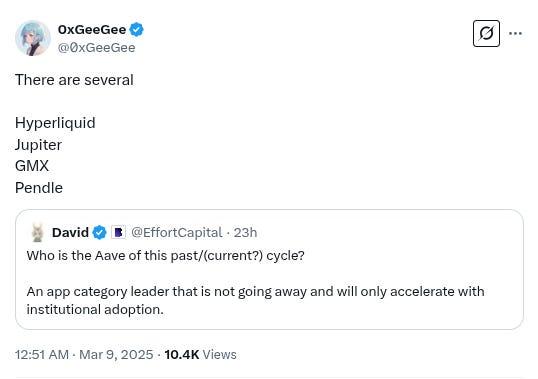Click the Pendle line in the tweet
Image resolution: width=538 pixels, height=379 pixels.
[x=39, y=188]
